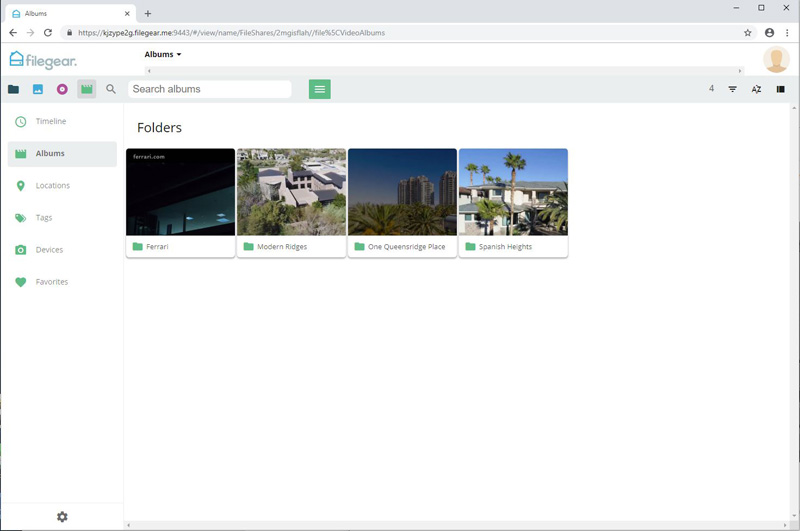Image resolution: width=800 pixels, height=531 pixels.
Task: Open settings gear in sidebar
Action: 62,517
